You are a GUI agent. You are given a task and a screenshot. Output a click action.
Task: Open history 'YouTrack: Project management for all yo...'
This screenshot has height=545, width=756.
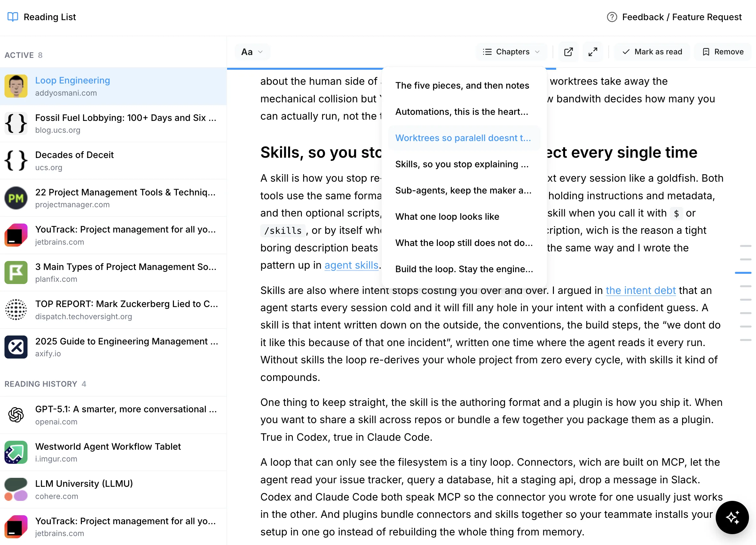click(x=113, y=527)
